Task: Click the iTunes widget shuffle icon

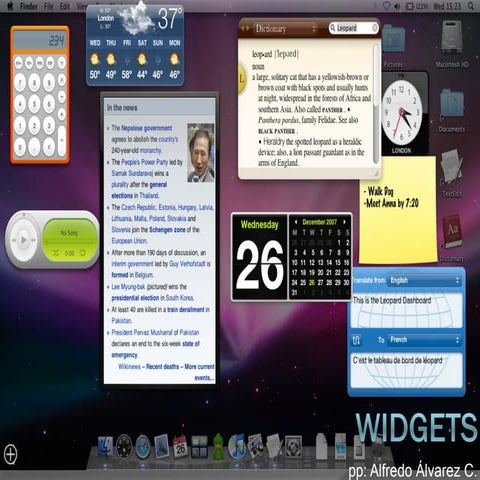Action: pos(56,253)
